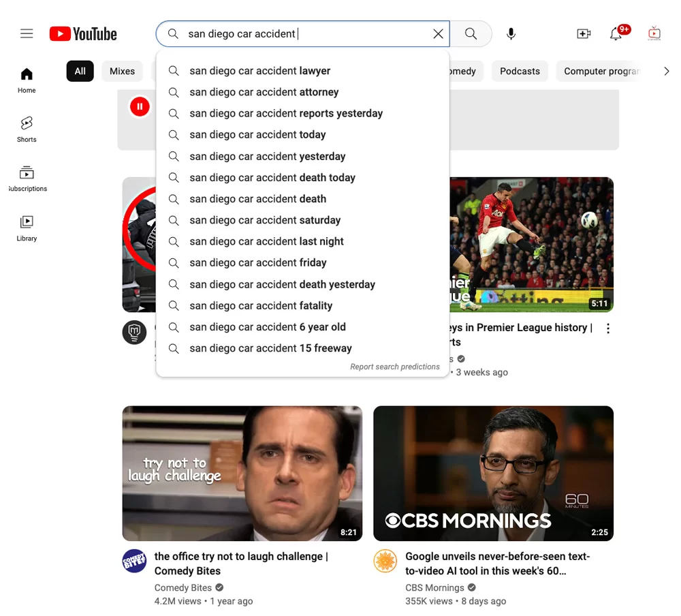This screenshot has height=616, width=681.
Task: Open the video thumbnail with red circle
Action: click(139, 245)
